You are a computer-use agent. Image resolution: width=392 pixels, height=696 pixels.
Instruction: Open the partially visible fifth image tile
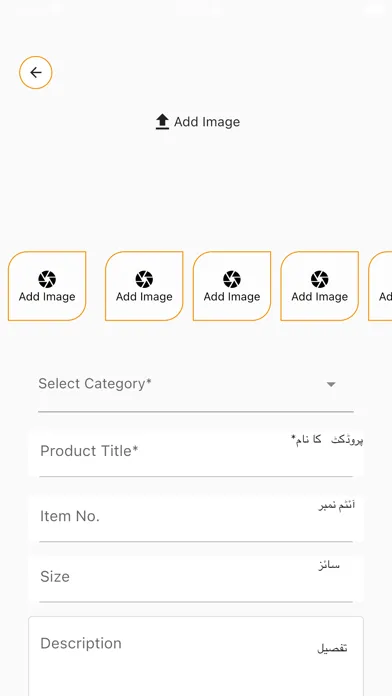tap(380, 286)
